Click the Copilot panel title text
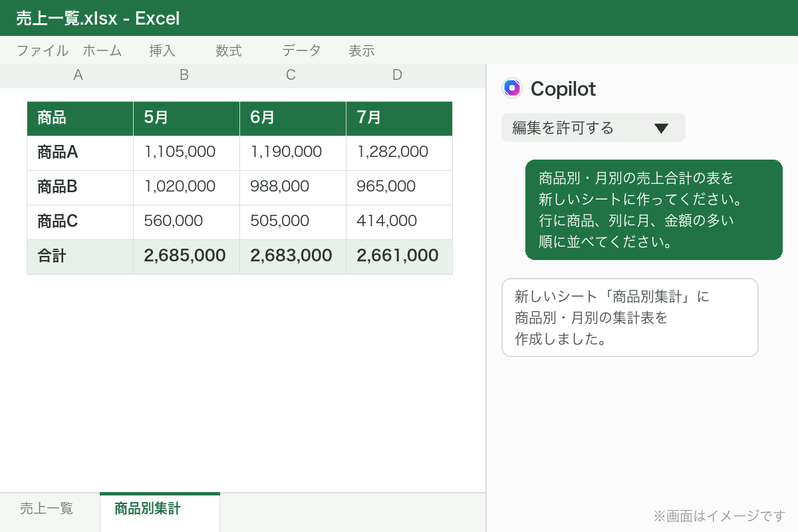 [x=563, y=88]
